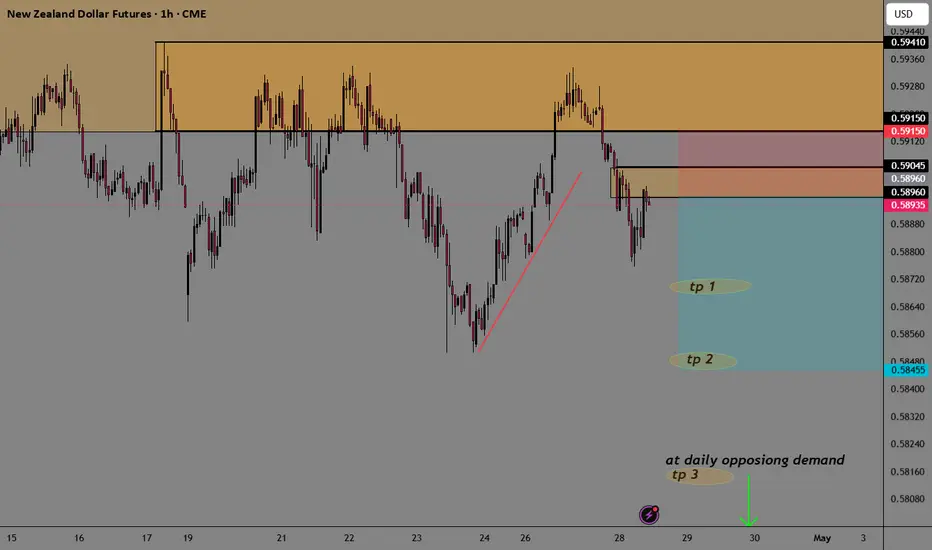
Task: Click the black 0.59150 price label
Action: coord(908,118)
